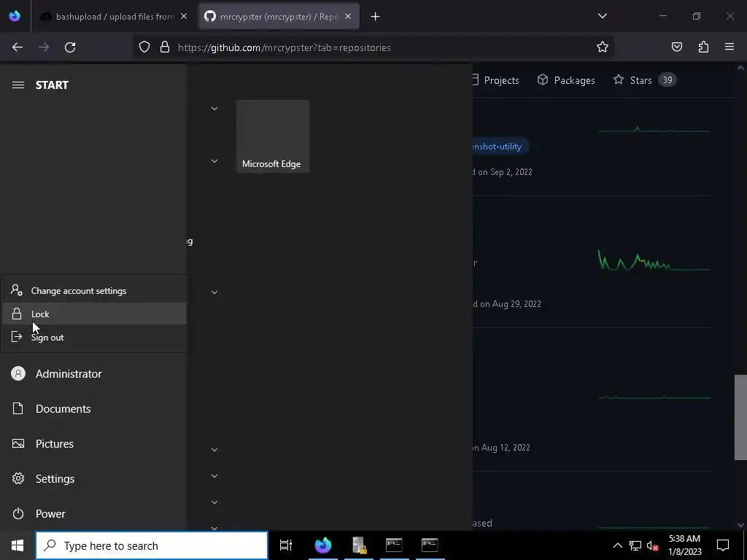
Task: Expand the app list chevron next to Settings
Action: pyautogui.click(x=214, y=475)
